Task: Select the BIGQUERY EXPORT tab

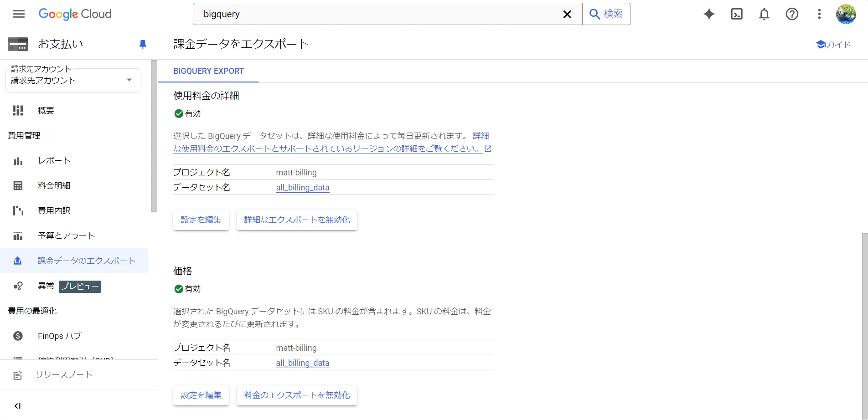Action: point(208,71)
